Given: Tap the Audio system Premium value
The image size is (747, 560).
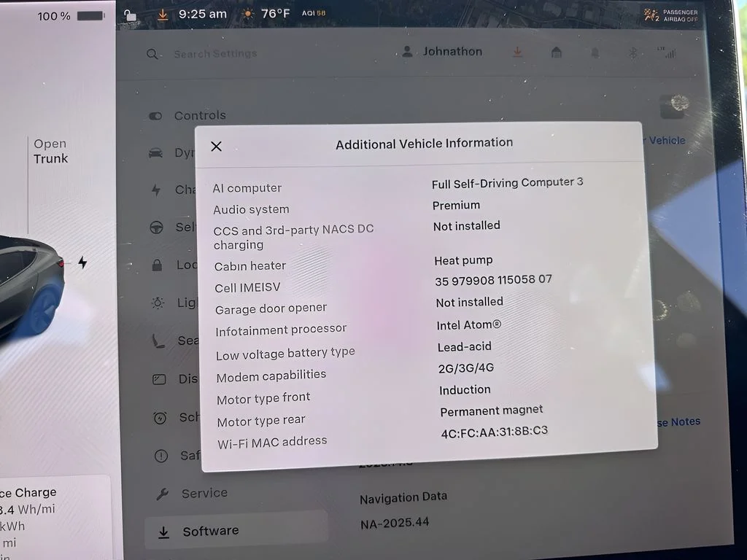Looking at the screenshot, I should point(457,206).
